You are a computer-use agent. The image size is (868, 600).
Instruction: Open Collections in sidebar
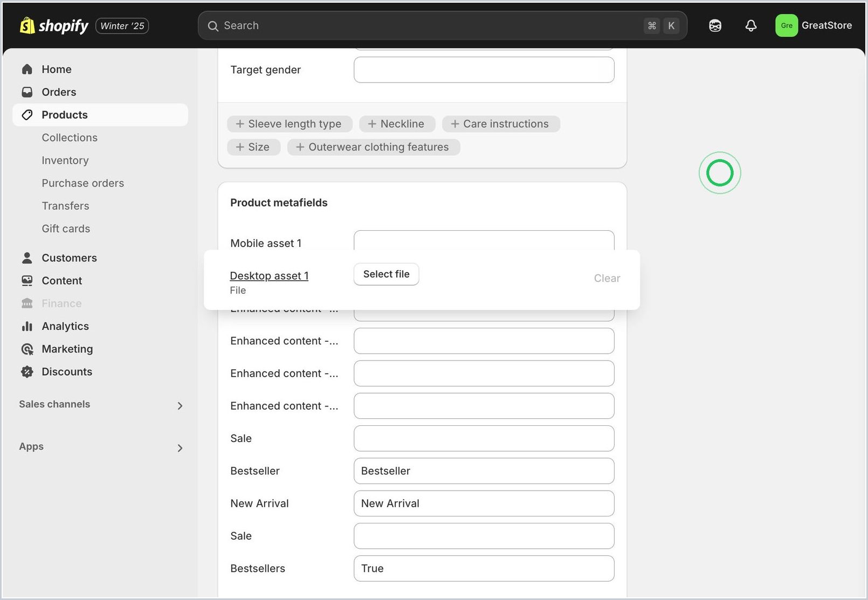click(70, 137)
